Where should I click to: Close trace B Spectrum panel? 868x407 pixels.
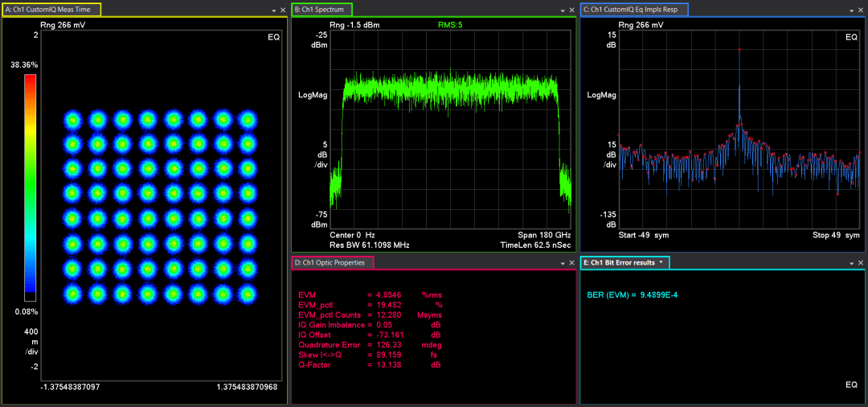click(x=572, y=10)
